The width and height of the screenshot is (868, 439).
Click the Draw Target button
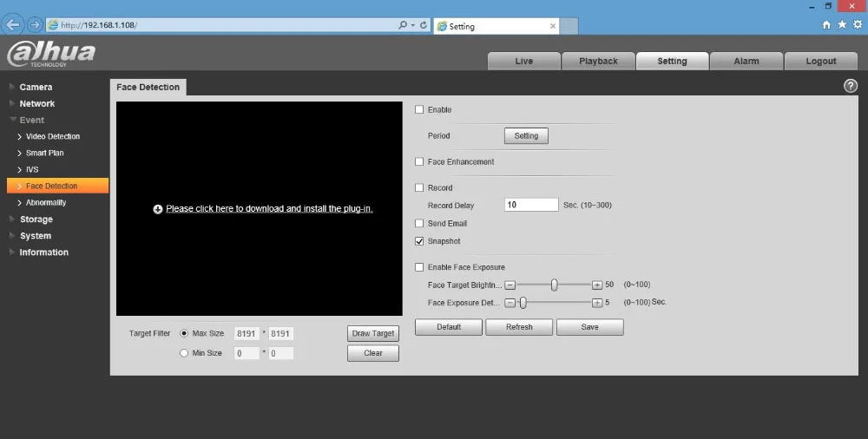coord(373,333)
